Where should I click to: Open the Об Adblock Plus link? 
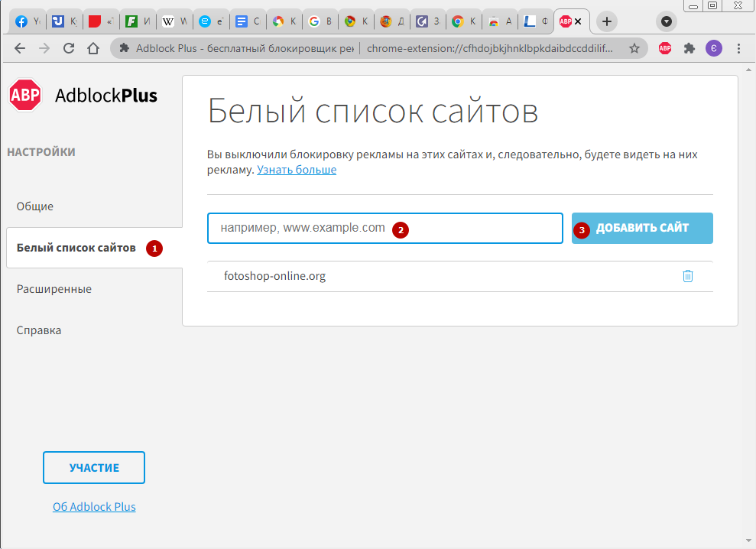tap(94, 507)
